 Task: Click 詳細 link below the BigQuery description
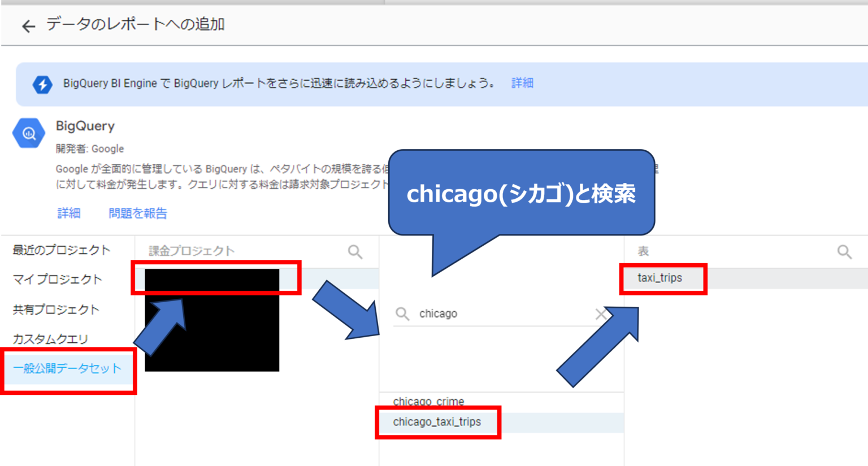(x=69, y=213)
